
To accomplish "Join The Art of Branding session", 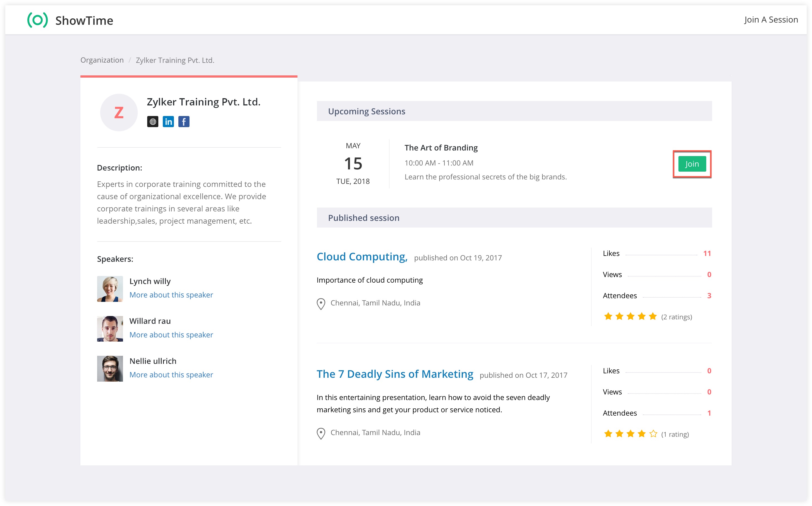I will coord(692,164).
